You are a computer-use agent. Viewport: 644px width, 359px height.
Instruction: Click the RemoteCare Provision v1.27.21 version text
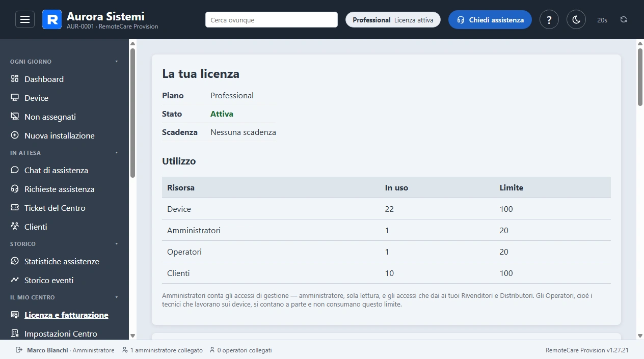coord(587,350)
